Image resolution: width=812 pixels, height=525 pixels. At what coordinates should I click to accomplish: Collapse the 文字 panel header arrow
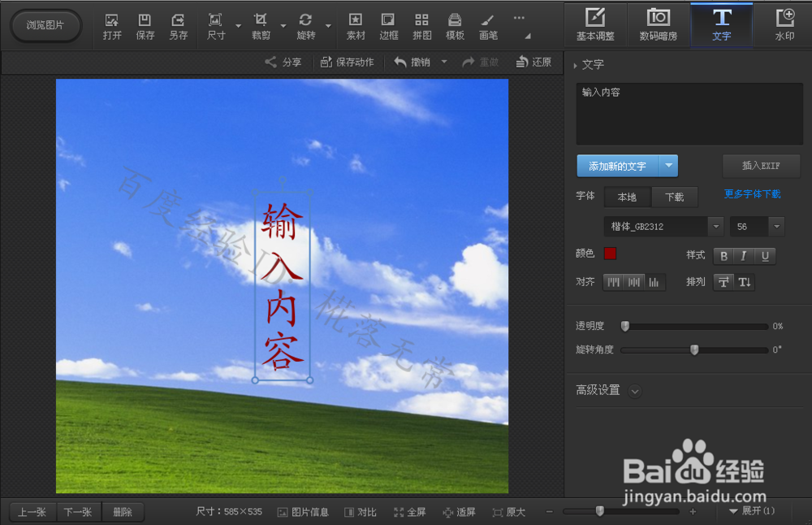pos(576,65)
